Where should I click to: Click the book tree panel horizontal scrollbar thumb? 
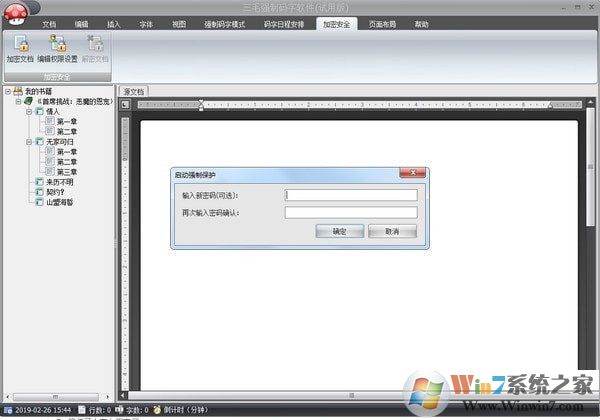[56, 397]
